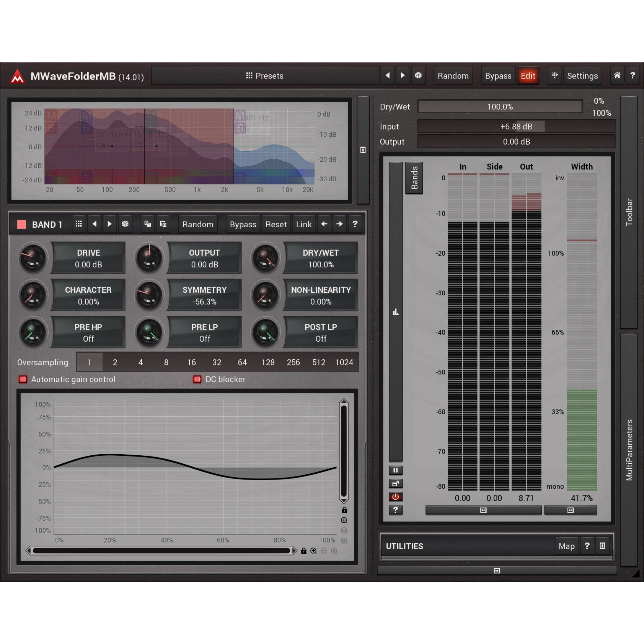The image size is (644, 644).
Task: Toggle the global Bypass button
Action: coord(498,76)
